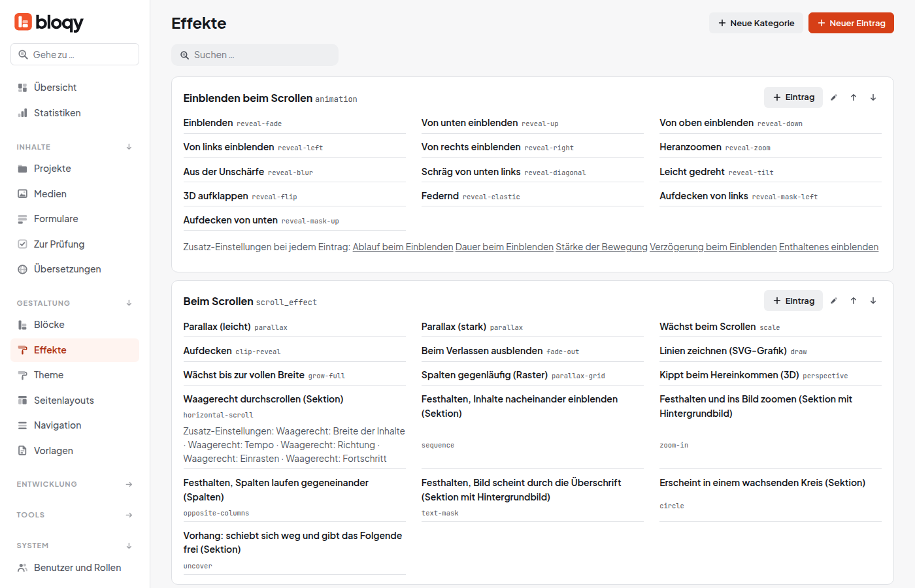Move Beim Scrollen category up arrow

[853, 301]
